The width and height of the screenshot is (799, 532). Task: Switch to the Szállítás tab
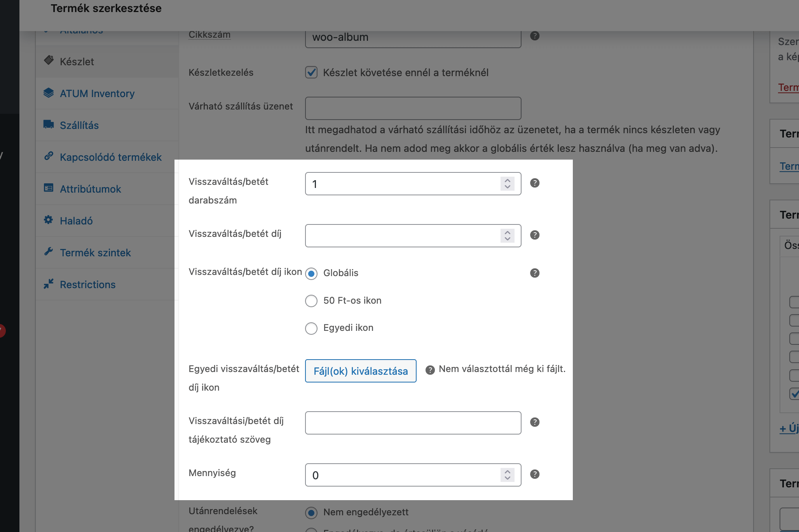tap(107, 125)
